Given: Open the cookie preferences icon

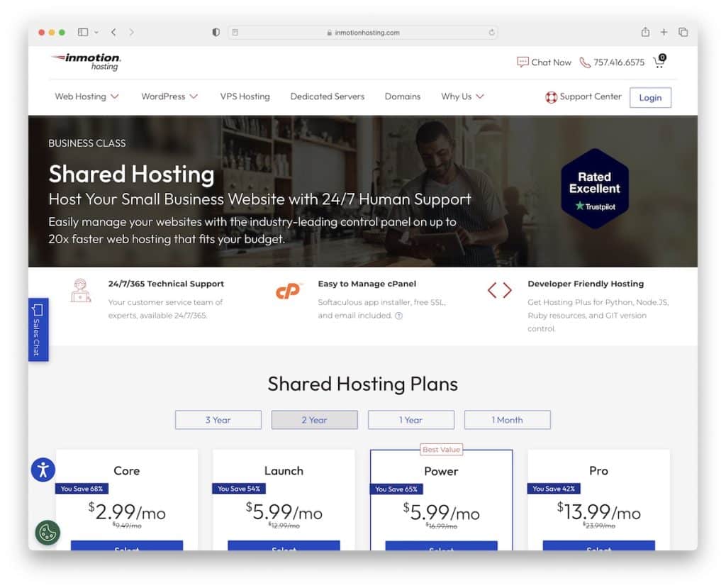Looking at the screenshot, I should [48, 533].
